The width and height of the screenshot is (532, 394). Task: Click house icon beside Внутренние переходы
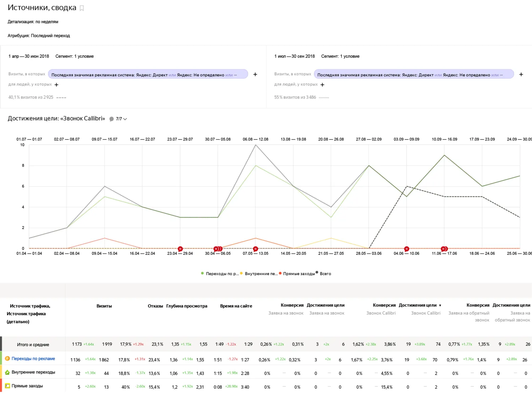(7, 372)
